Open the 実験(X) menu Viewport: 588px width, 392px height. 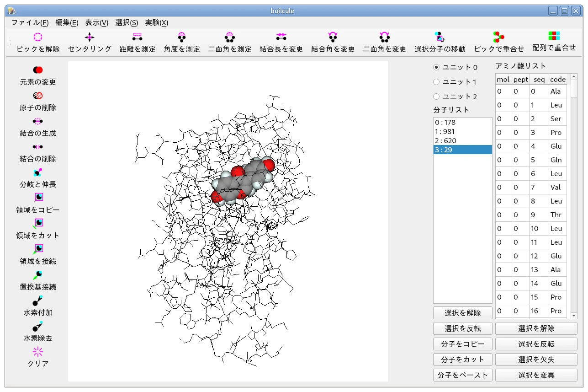(156, 22)
